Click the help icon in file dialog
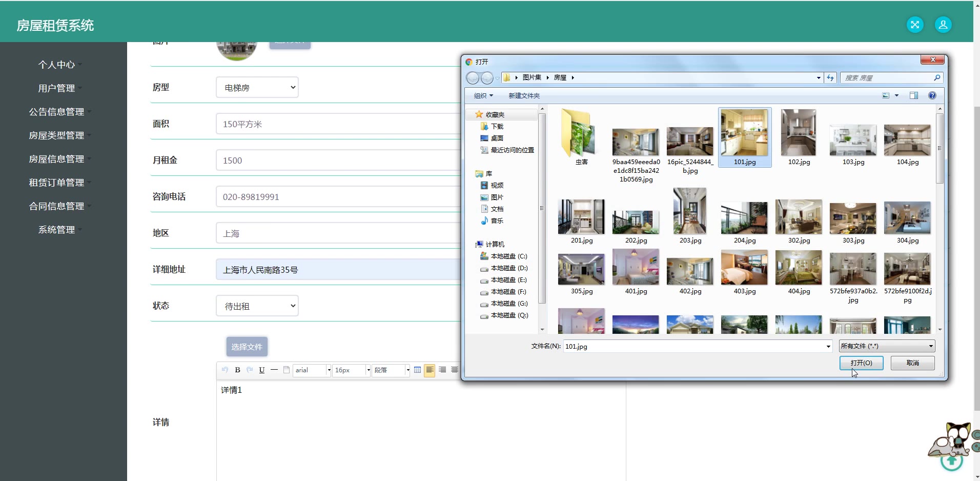Viewport: 980px width, 481px height. (932, 95)
